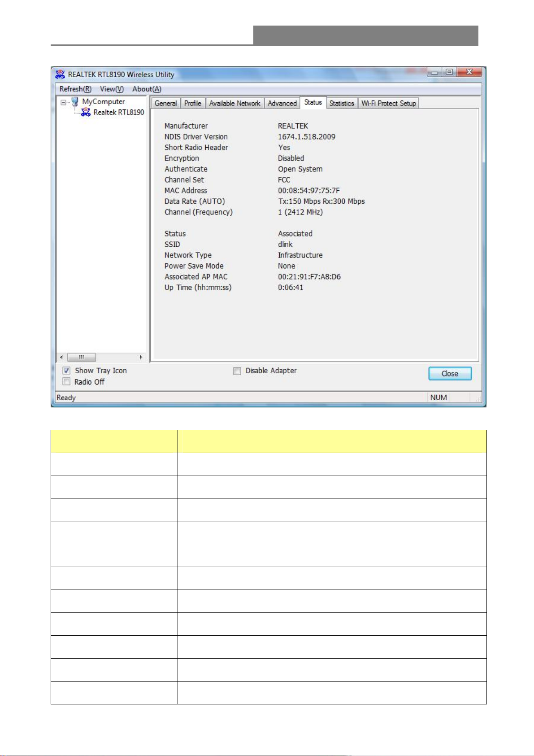
Task: Click the data rate Tx:150 Mbps Rx:300 Mbps
Action: click(321, 201)
